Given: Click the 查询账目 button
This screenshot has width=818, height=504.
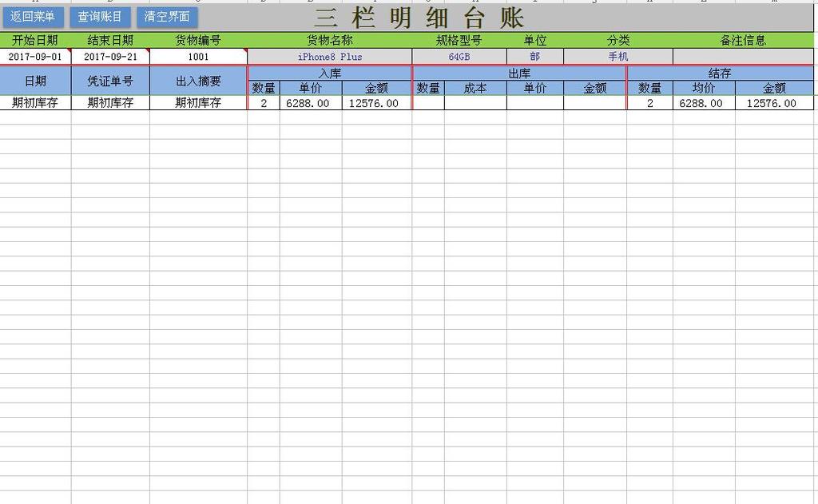Looking at the screenshot, I should tap(98, 15).
